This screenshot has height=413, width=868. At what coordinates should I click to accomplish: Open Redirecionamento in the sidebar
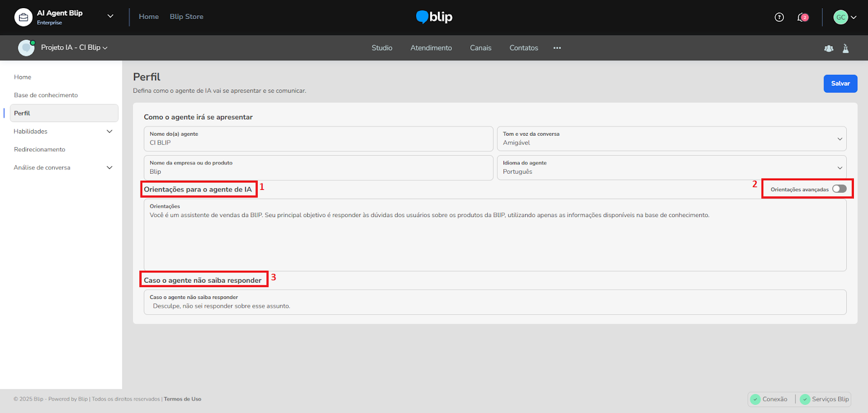(40, 149)
